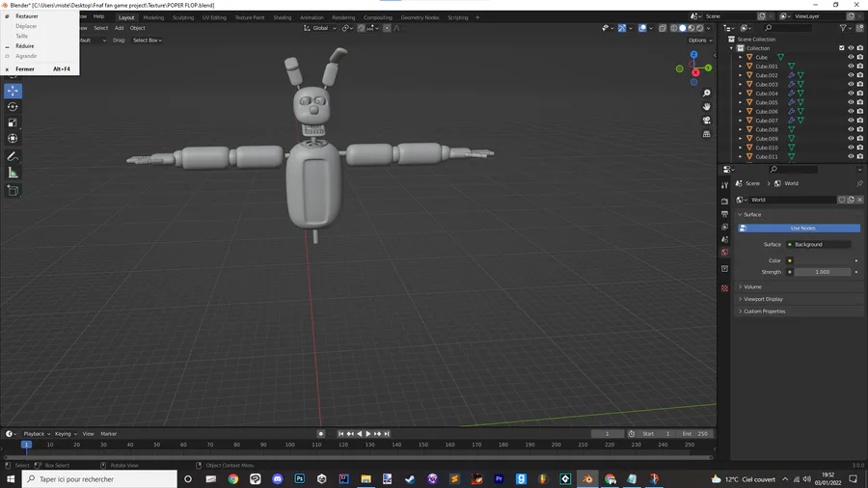Viewport: 868px width, 488px height.
Task: Open the Tool properties tab
Action: click(724, 185)
